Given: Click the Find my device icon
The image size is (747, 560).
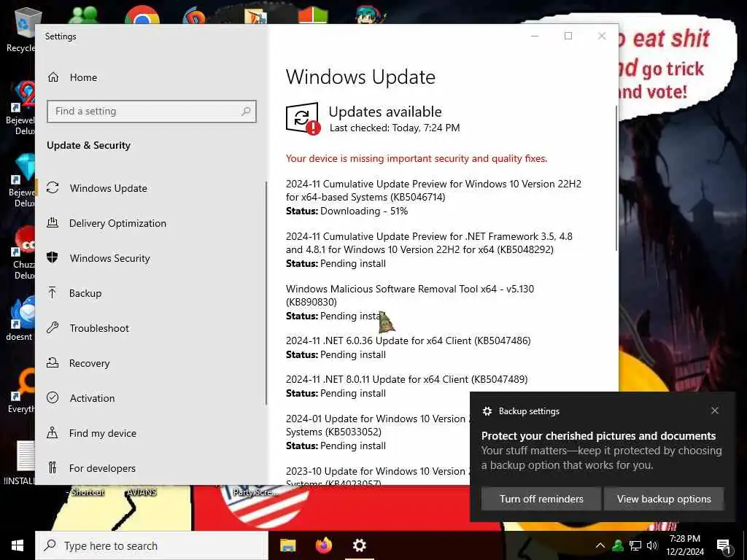Looking at the screenshot, I should (53, 432).
